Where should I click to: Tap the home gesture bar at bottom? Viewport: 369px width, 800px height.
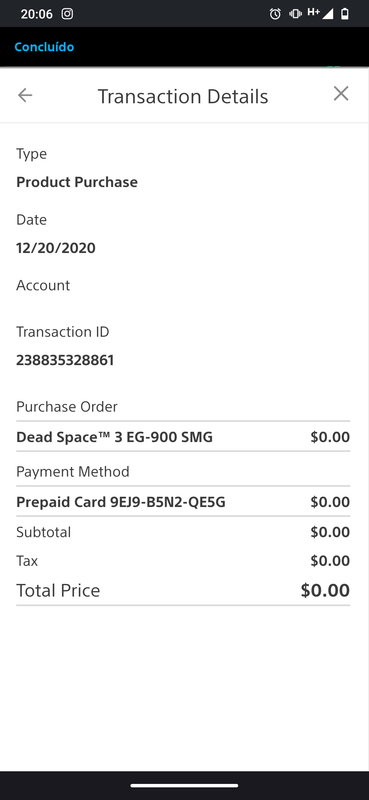(184, 786)
